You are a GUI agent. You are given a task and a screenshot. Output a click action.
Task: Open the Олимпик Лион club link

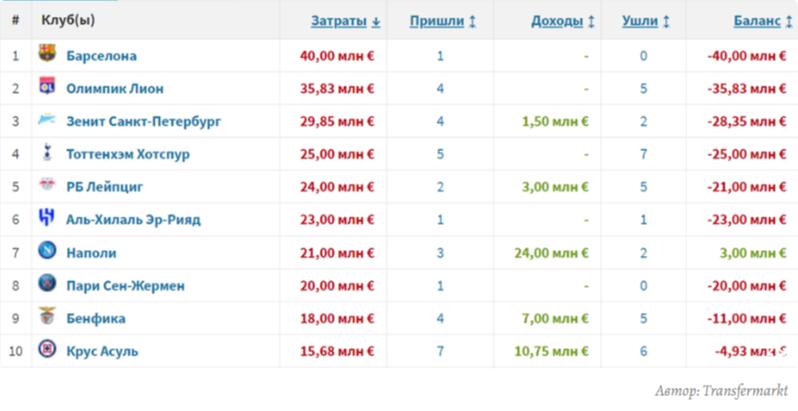coord(115,89)
